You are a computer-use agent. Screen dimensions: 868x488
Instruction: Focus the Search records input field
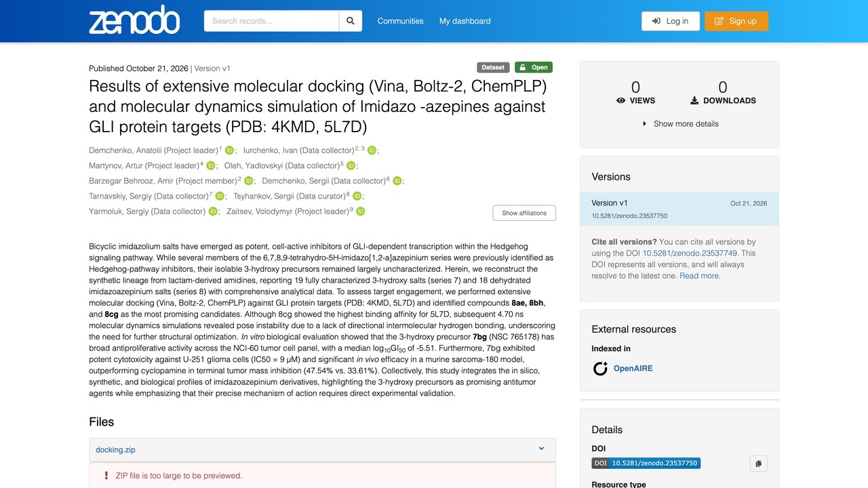tap(271, 21)
